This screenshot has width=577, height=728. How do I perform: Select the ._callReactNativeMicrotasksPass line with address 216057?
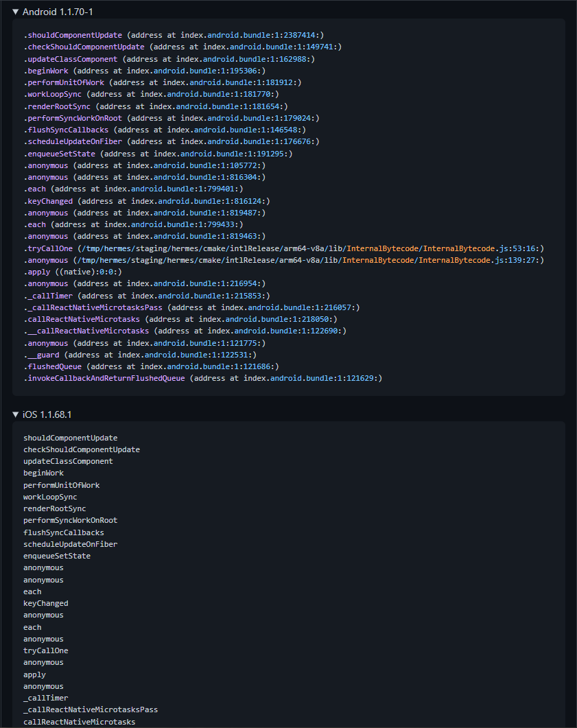191,307
